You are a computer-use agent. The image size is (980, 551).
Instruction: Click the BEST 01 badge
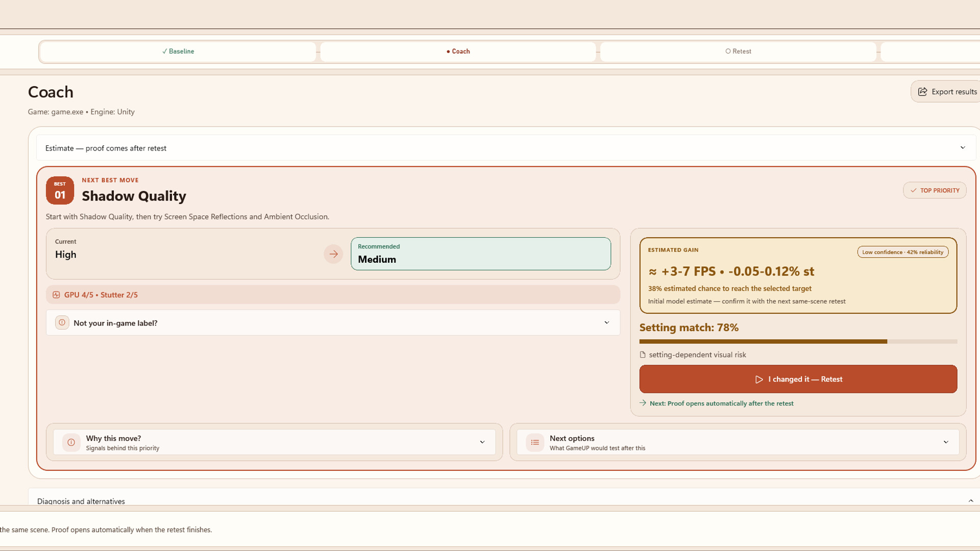click(x=60, y=190)
